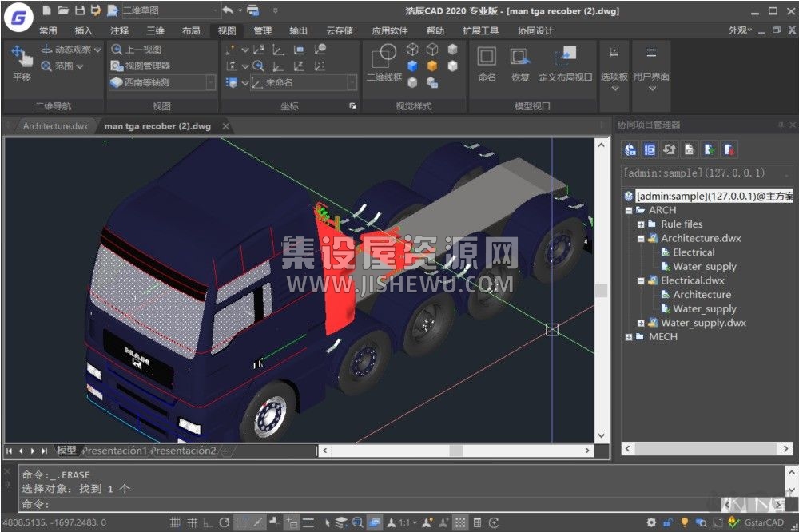Create a new file from quick access toolbar
Image resolution: width=799 pixels, height=532 pixels.
click(46, 10)
